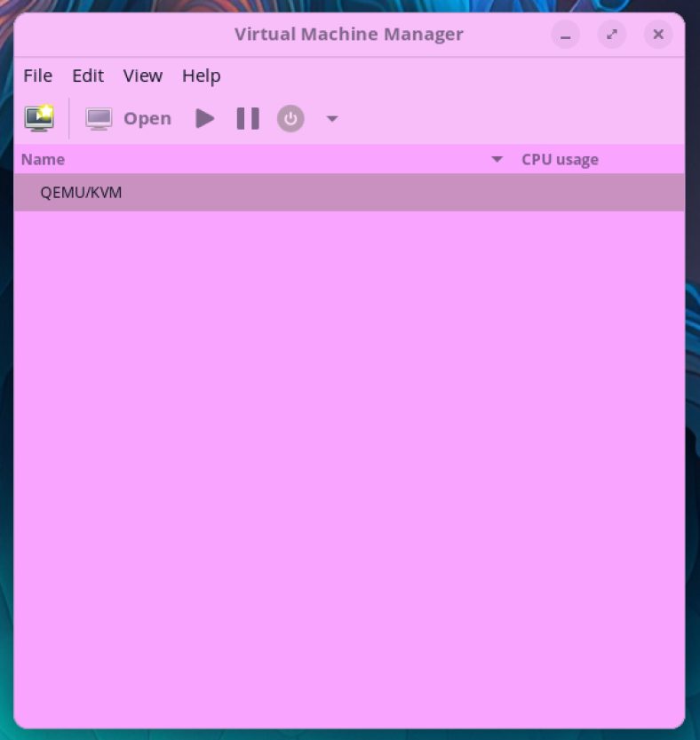This screenshot has width=700, height=740.
Task: Minimize the Virtual Machine Manager window
Action: (565, 35)
